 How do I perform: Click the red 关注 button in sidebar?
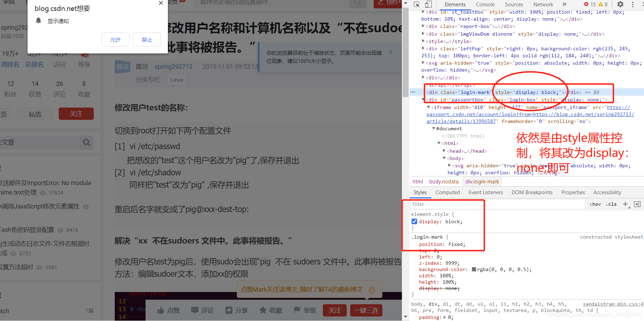click(x=76, y=114)
